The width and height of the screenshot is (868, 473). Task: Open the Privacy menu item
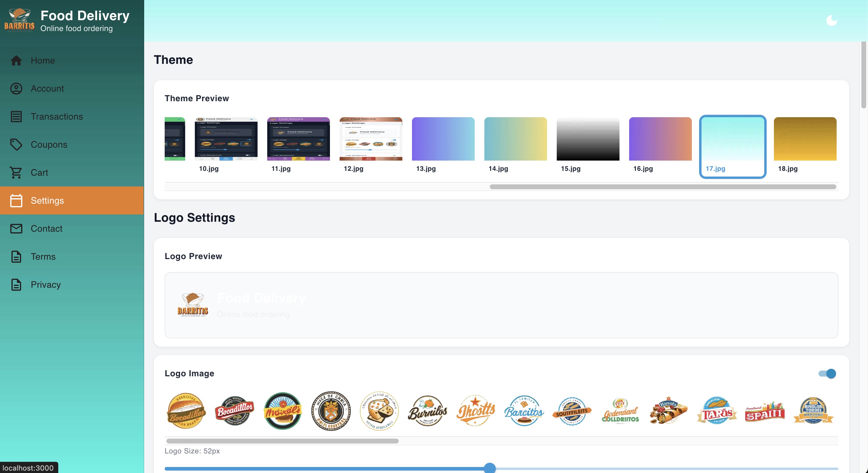46,284
